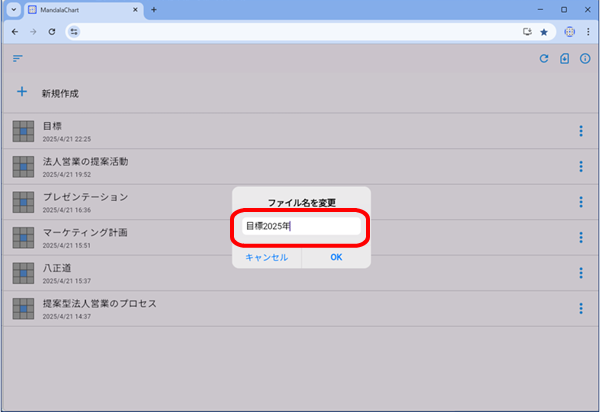Open thumbnail of プレゼンテーション
Viewport: 600px width, 412px height.
23,202
